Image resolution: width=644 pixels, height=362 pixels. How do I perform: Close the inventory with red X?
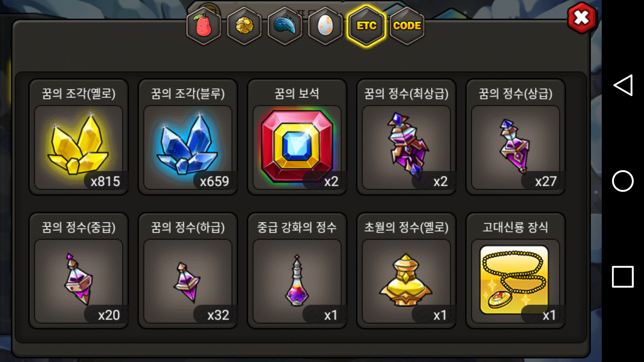tap(582, 18)
